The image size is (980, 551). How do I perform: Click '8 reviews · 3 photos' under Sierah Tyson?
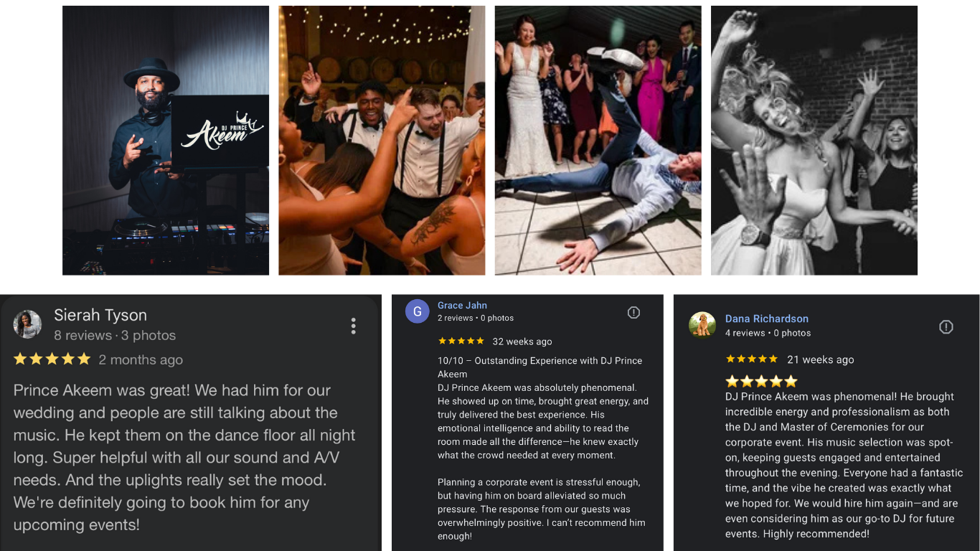(x=115, y=335)
